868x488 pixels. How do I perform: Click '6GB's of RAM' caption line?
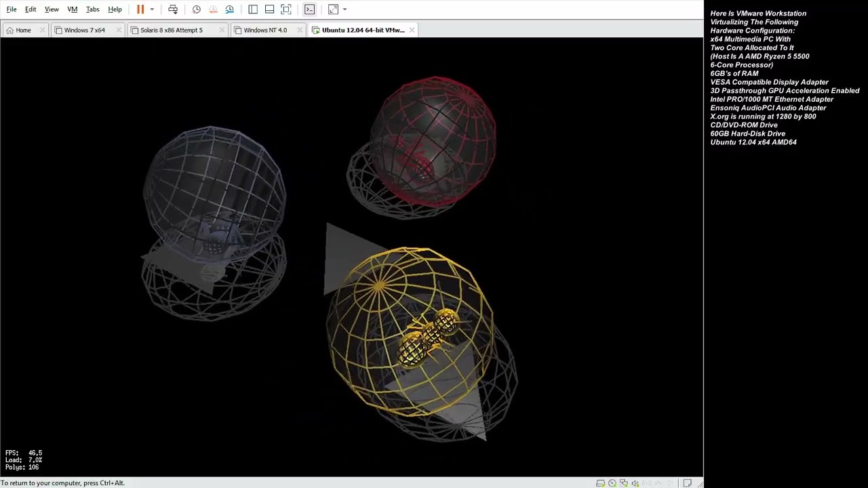point(734,73)
